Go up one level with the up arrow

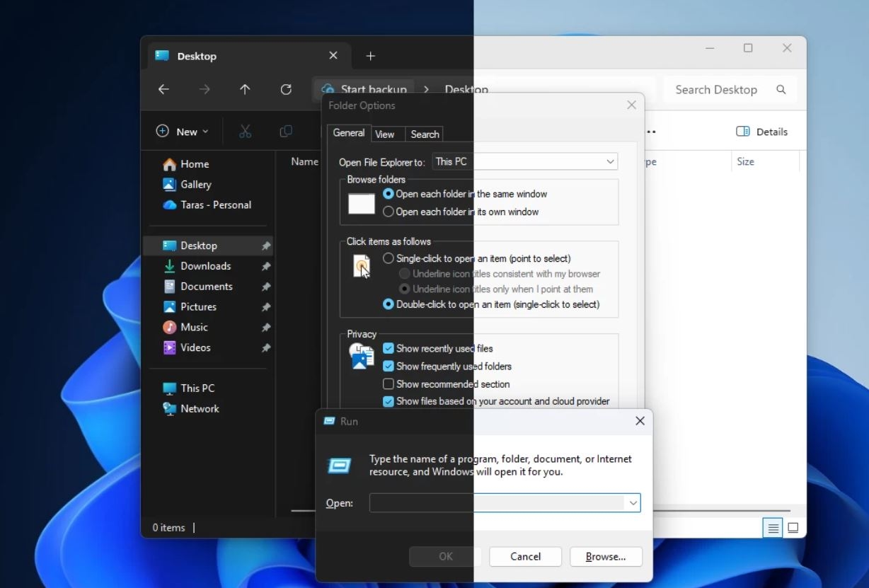click(245, 89)
